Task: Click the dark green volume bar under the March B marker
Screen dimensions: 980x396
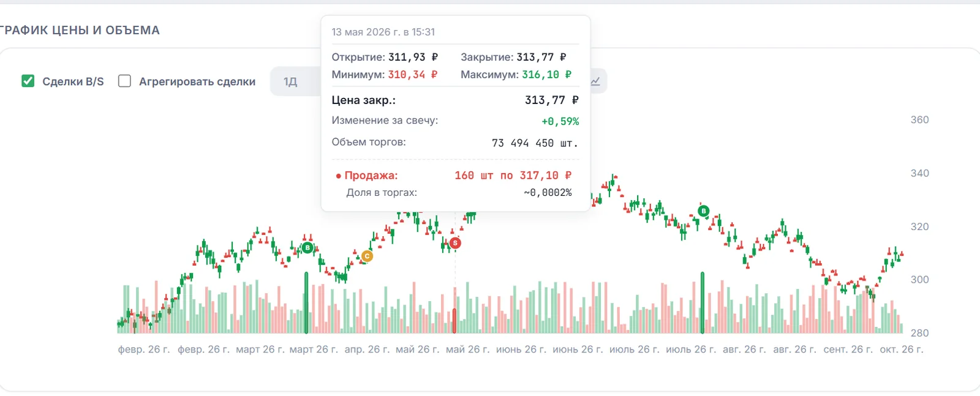Action: coord(306,302)
